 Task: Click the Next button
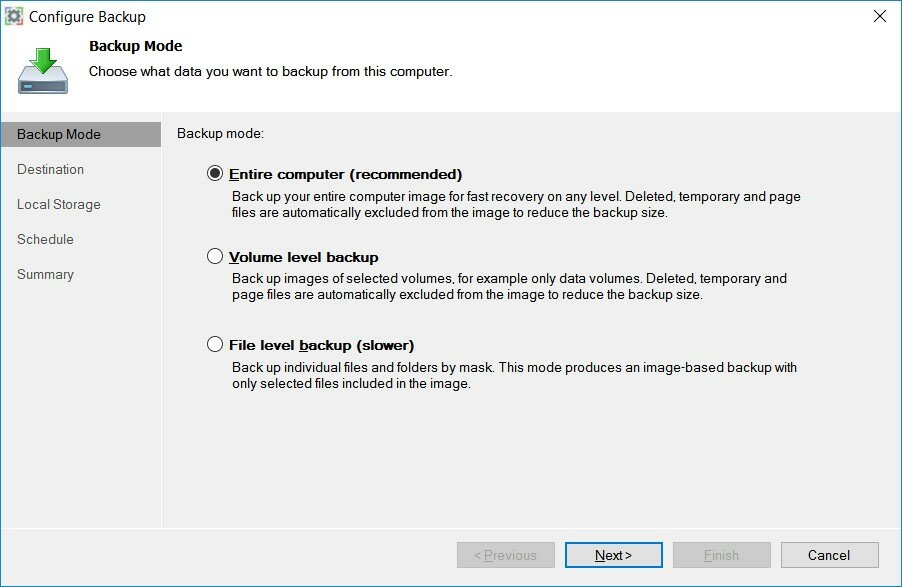pos(613,555)
